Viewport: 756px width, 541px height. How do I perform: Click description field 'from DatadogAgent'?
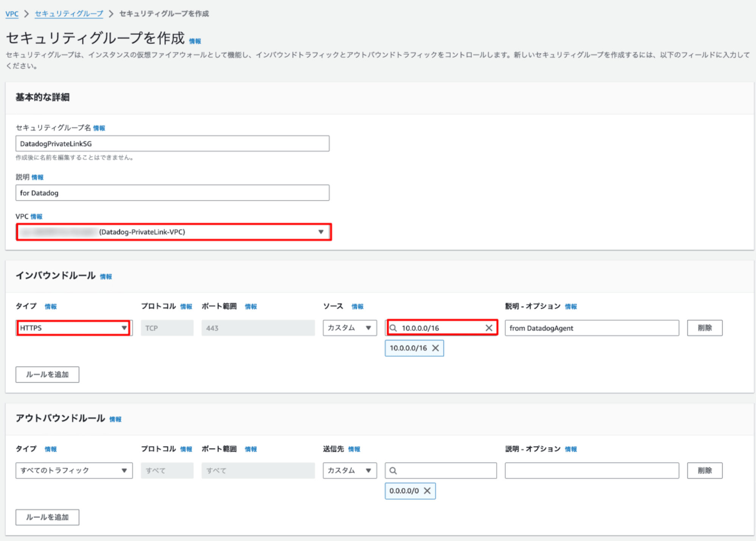click(592, 328)
